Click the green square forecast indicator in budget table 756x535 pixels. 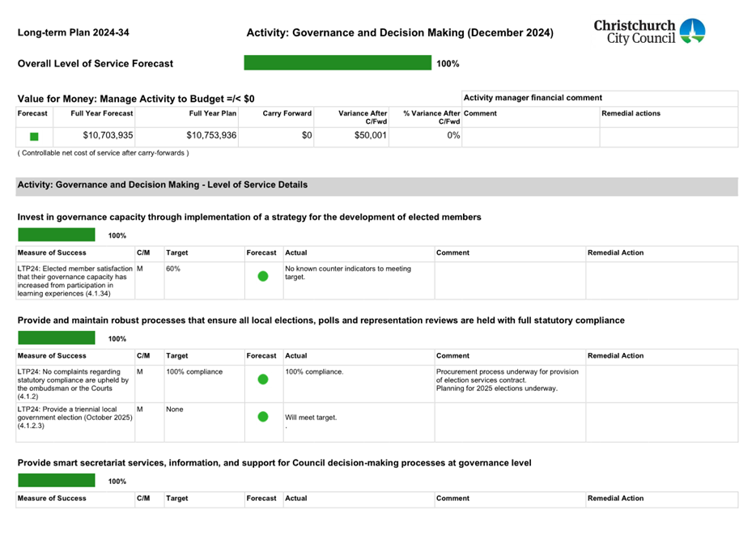coord(34,137)
